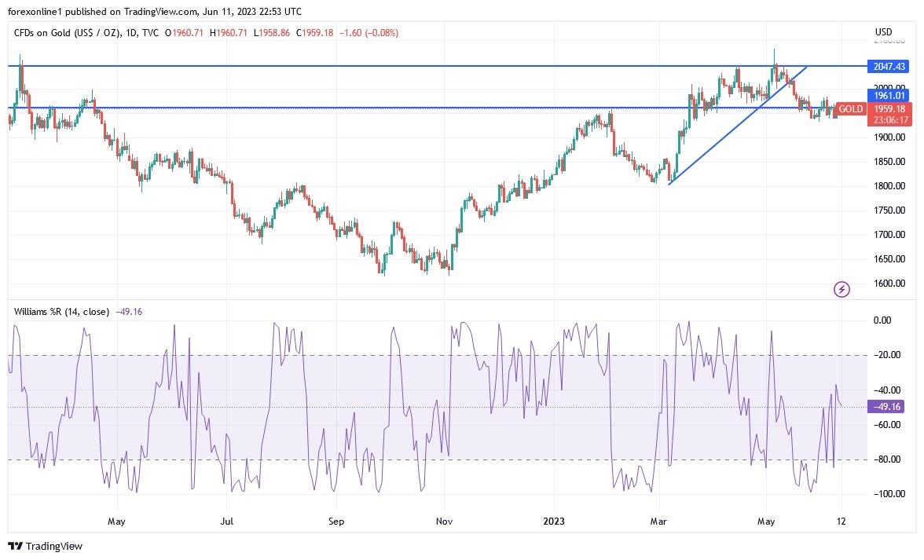
Task: Click the -49.16 Williams %R value badge
Action: point(885,407)
